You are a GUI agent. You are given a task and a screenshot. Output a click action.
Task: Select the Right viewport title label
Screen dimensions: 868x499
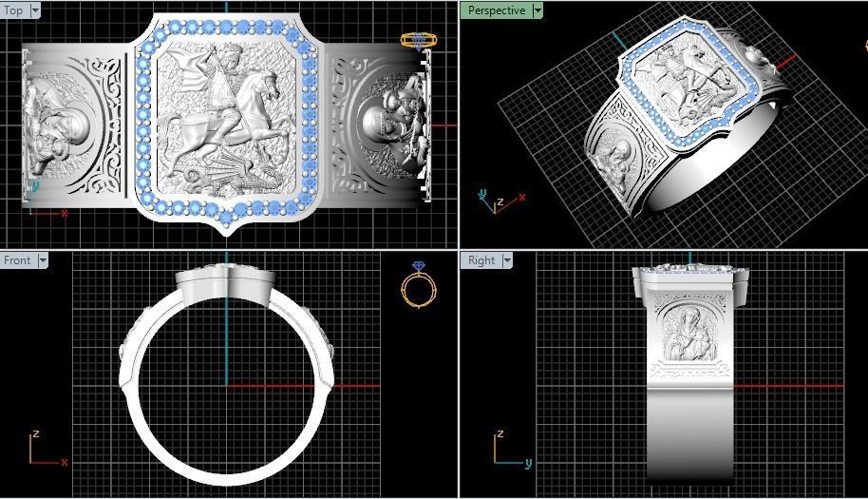(481, 259)
